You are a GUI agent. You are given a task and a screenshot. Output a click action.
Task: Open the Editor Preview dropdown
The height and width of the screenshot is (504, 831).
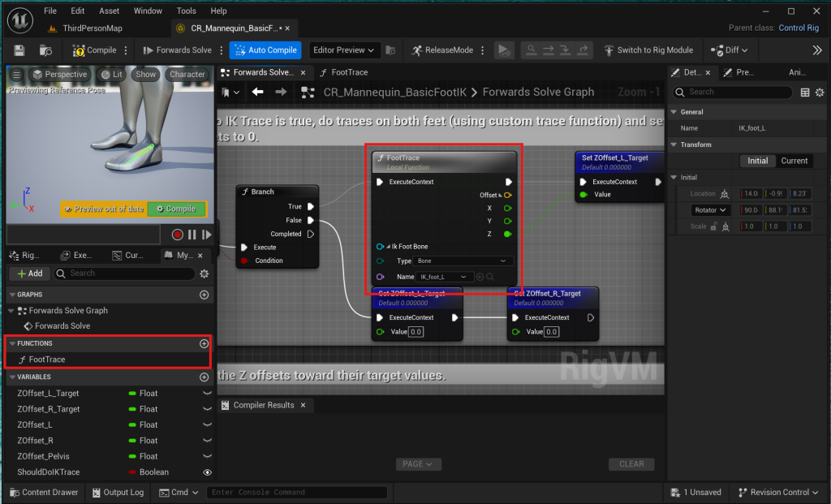pyautogui.click(x=344, y=50)
